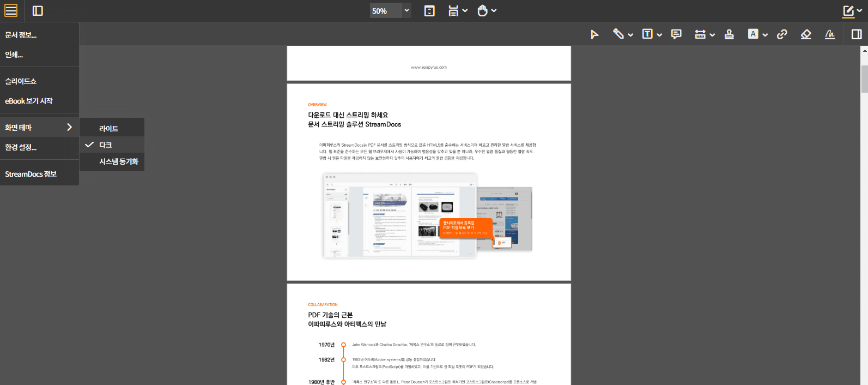Image resolution: width=868 pixels, height=385 pixels.
Task: Expand the annotation mode dropdown arrow
Action: pyautogui.click(x=860, y=10)
